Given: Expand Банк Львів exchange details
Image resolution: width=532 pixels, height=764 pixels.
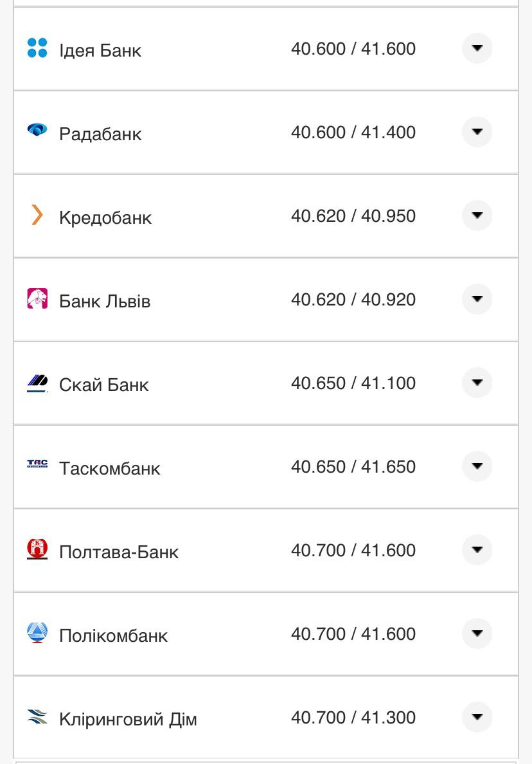Looking at the screenshot, I should pos(477,299).
